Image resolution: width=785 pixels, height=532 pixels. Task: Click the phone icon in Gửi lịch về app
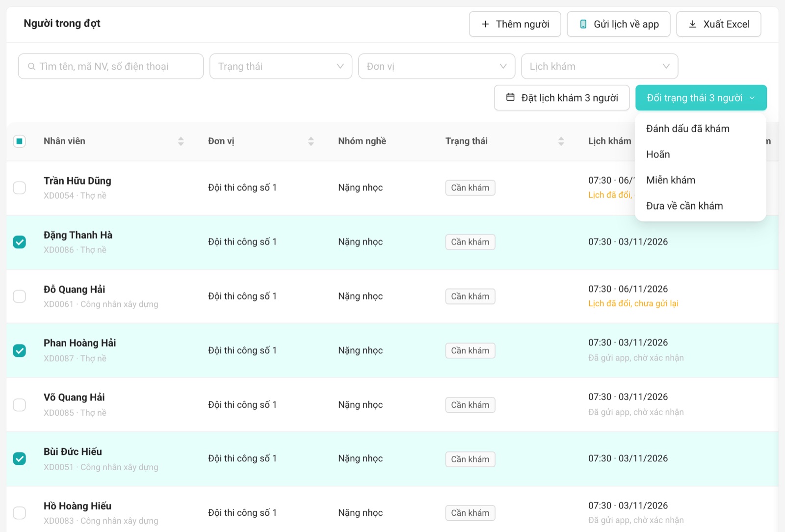(x=583, y=24)
